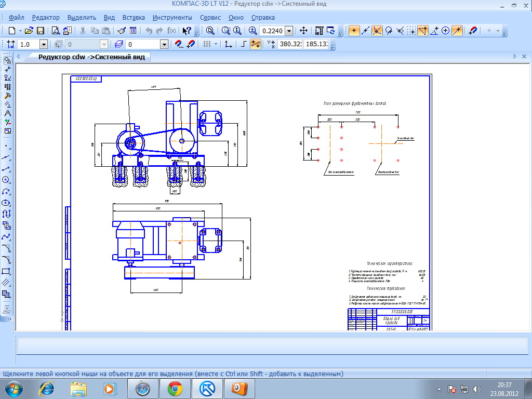This screenshot has width=532, height=399.
Task: Select the Bezier spline curve tool
Action: pyautogui.click(x=6, y=237)
